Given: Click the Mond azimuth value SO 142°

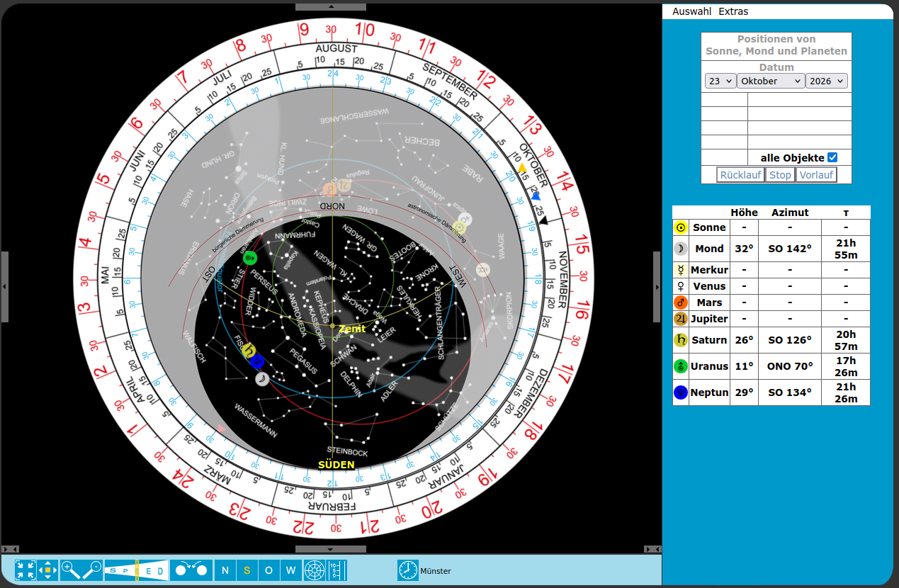Looking at the screenshot, I should point(790,249).
